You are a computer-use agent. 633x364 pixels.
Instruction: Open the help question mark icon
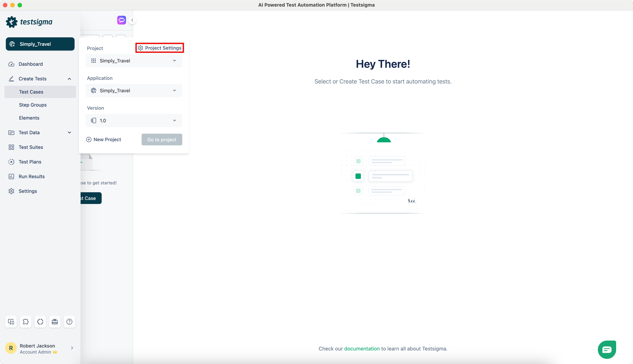(69, 322)
